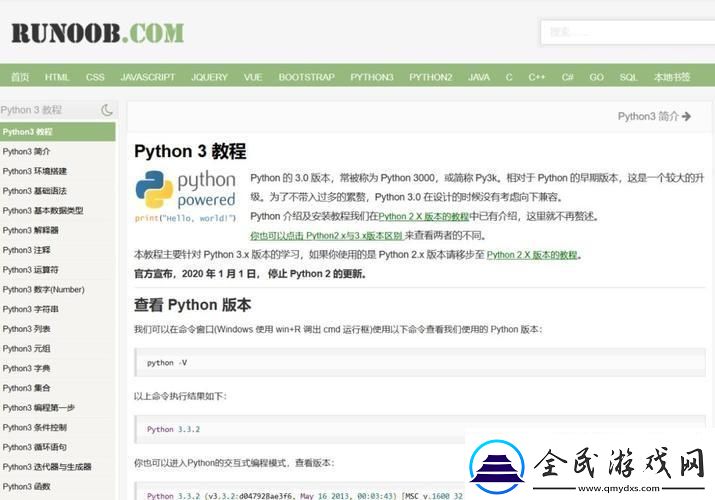Click the search input field

point(627,32)
